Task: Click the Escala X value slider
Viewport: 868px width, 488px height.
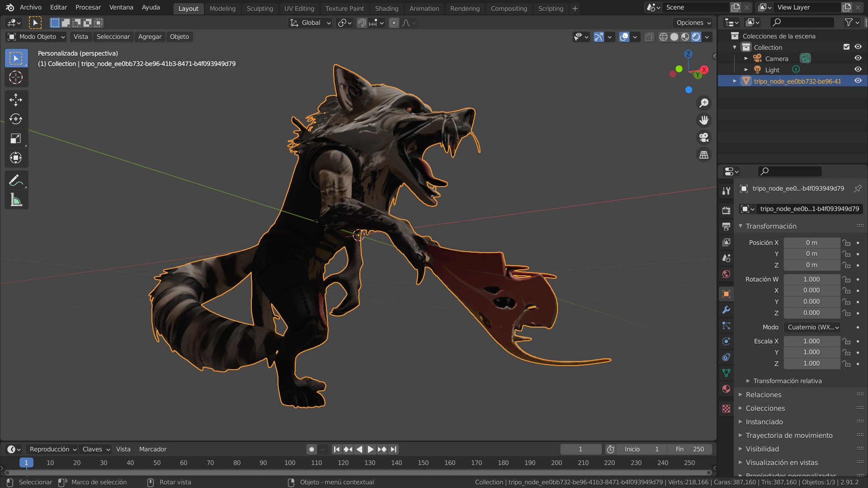Action: 811,341
